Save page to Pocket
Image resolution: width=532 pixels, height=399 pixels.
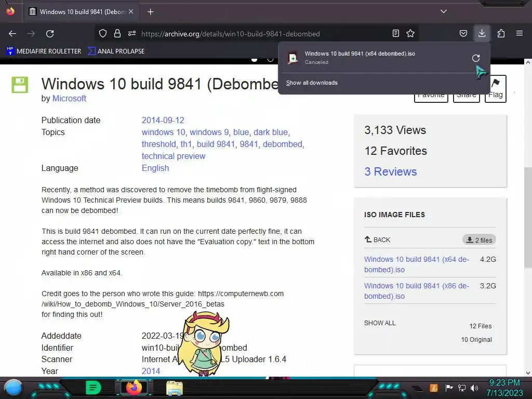coord(463,34)
